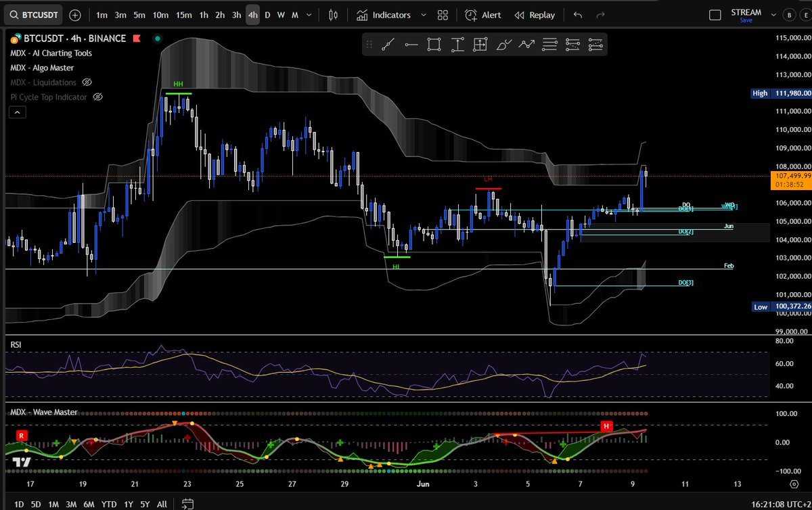812x510 pixels.
Task: Open the candle chart style selector
Action: pyautogui.click(x=332, y=15)
